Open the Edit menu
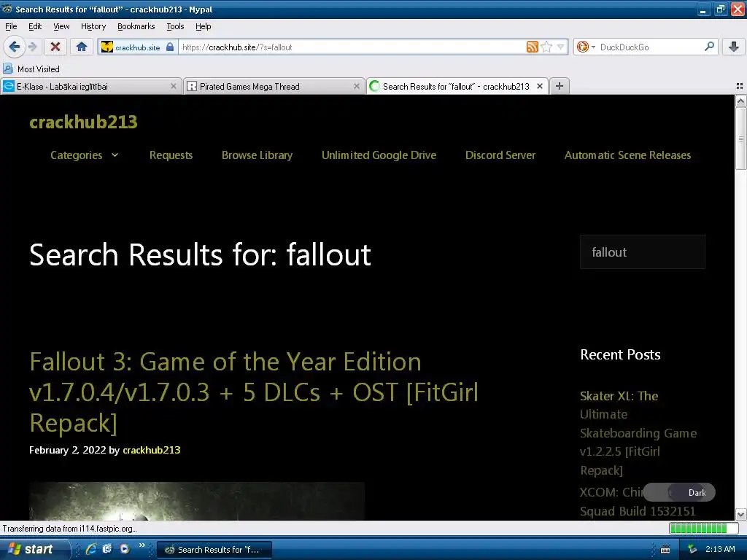Viewport: 747px width, 560px height. (35, 26)
